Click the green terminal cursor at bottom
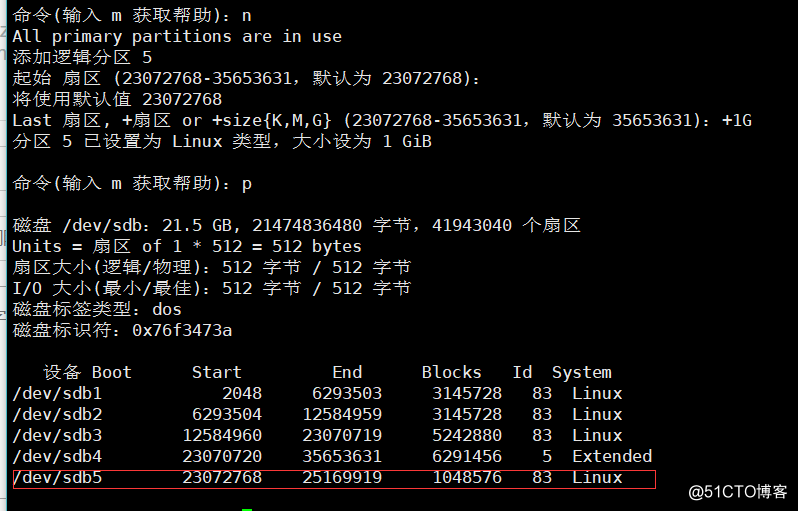Screen dimensions: 798x511 point(247,509)
